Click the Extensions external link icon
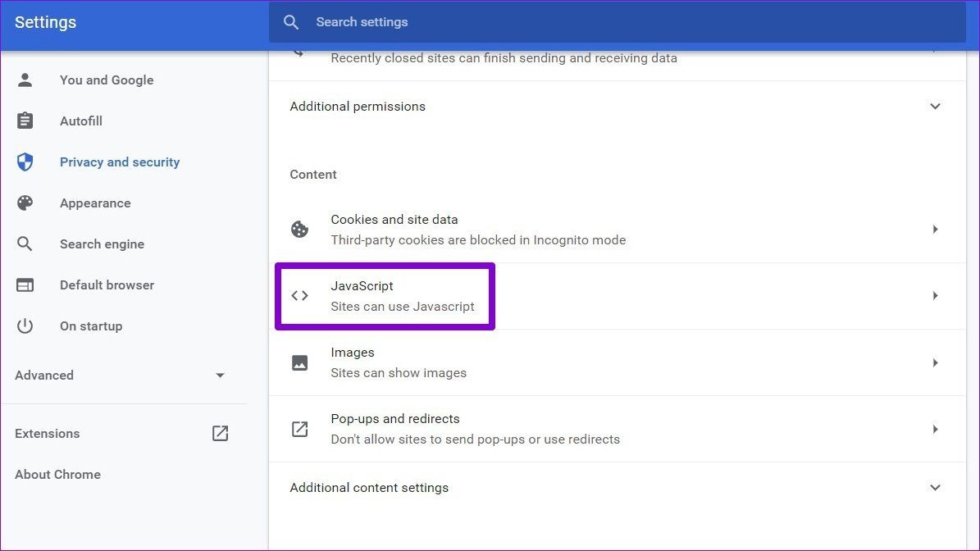Image resolution: width=980 pixels, height=551 pixels. tap(220, 434)
